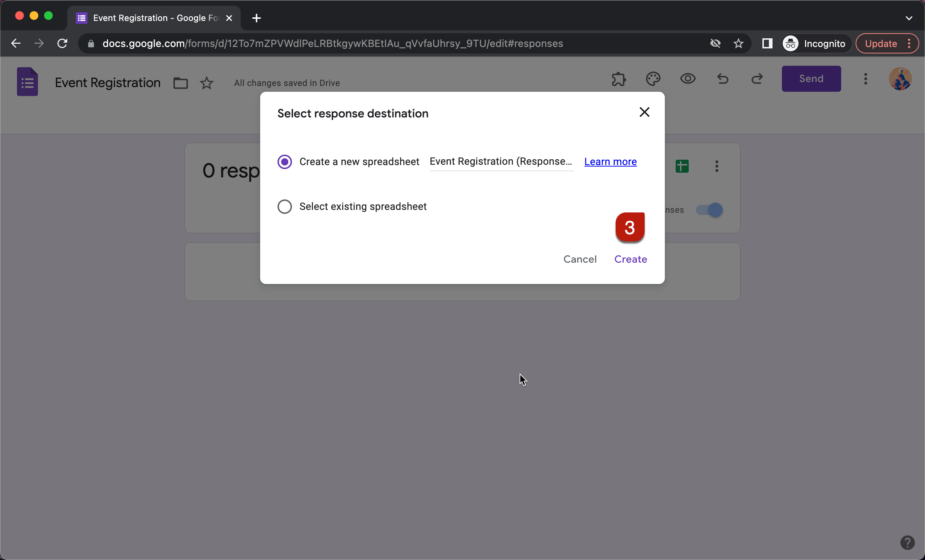
Task: Click the undo arrow icon
Action: [722, 79]
